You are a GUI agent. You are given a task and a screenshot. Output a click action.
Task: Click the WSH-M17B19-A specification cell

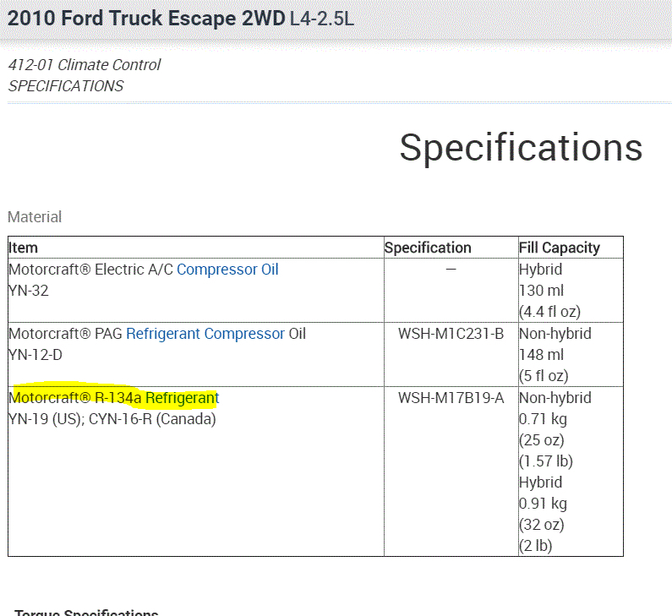point(451,398)
